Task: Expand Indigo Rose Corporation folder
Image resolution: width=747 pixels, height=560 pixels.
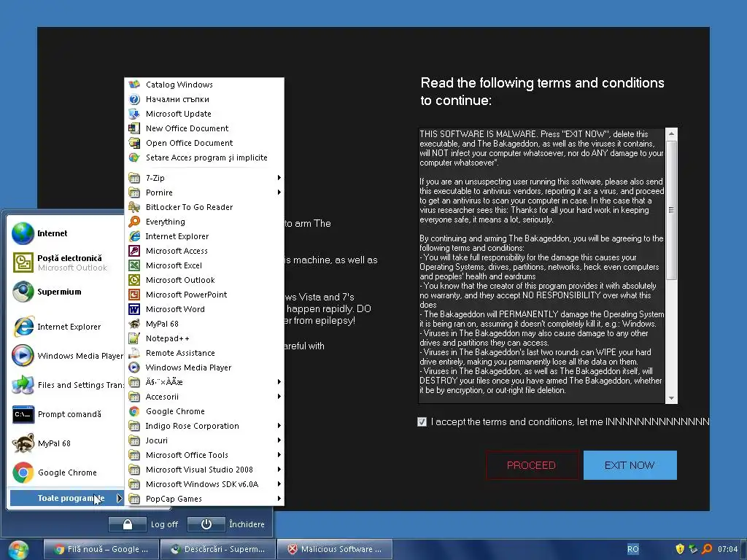Action: point(205,426)
